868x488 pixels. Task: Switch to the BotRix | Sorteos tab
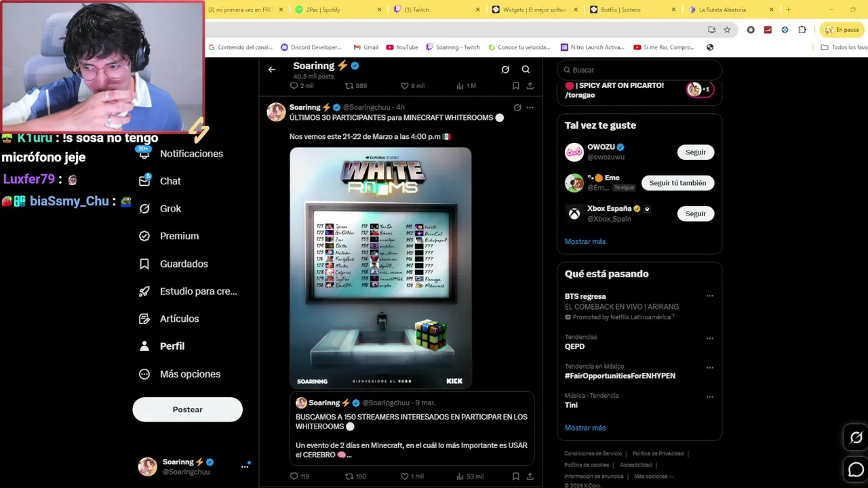pyautogui.click(x=631, y=9)
